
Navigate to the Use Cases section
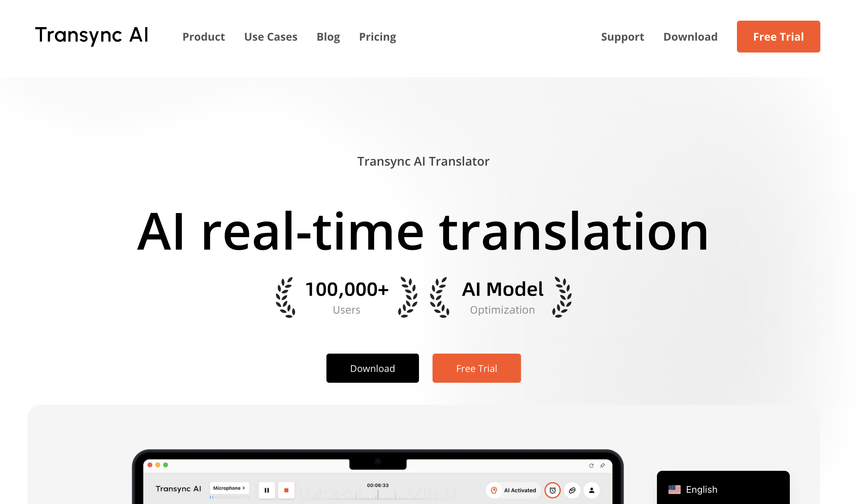click(270, 37)
